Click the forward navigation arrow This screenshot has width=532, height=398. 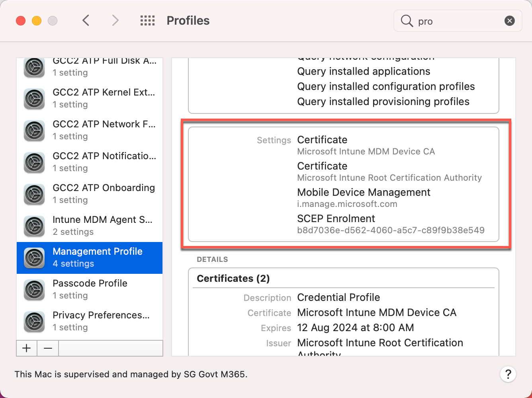pos(115,20)
